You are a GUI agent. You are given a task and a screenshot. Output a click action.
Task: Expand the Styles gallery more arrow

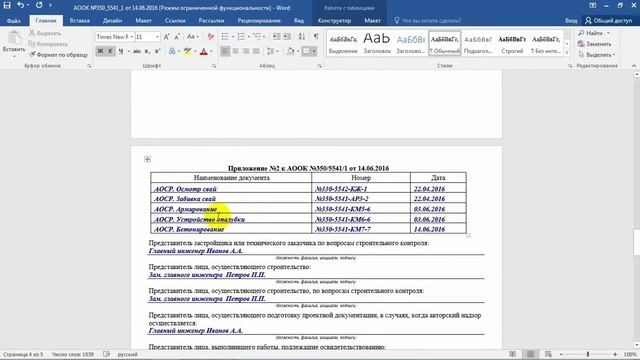tap(567, 52)
